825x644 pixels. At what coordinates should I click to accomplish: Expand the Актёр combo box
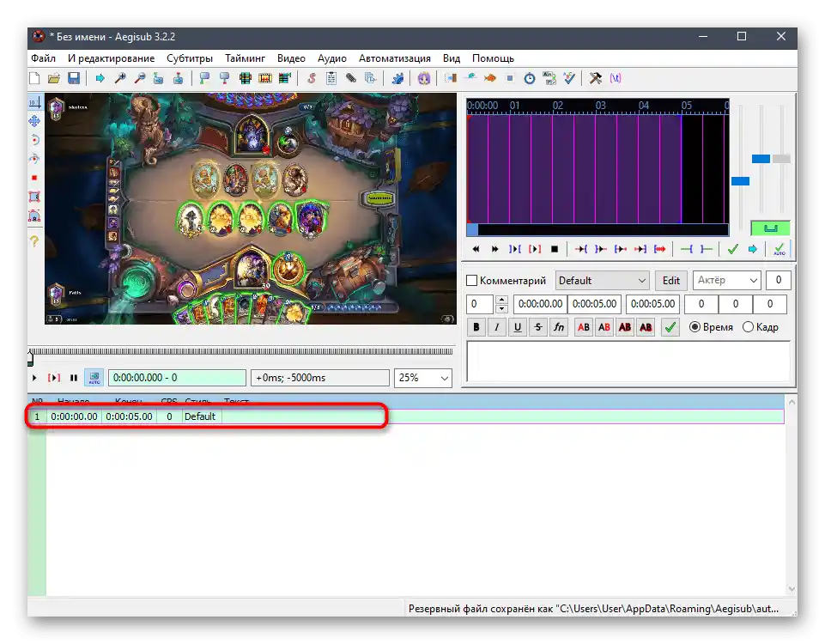726,281
